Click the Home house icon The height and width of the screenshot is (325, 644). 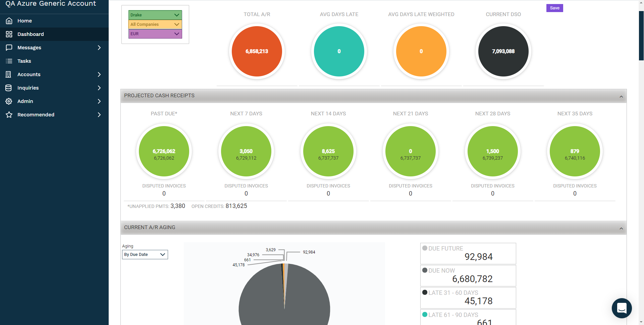(9, 21)
